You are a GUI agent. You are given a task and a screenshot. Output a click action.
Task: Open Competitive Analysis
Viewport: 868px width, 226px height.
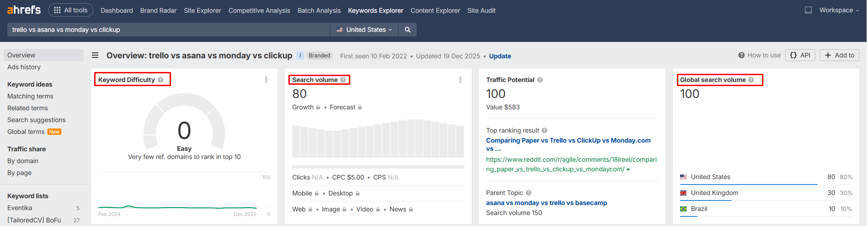[x=259, y=10]
